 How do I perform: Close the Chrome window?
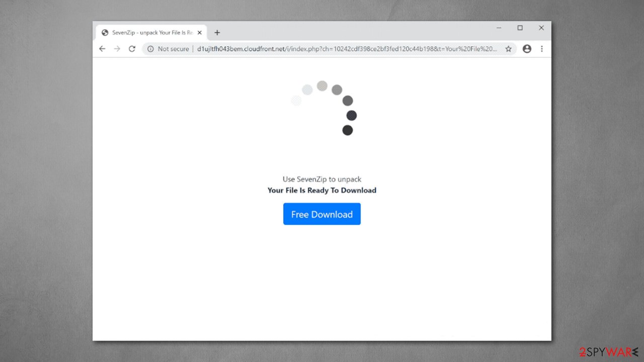coord(541,28)
